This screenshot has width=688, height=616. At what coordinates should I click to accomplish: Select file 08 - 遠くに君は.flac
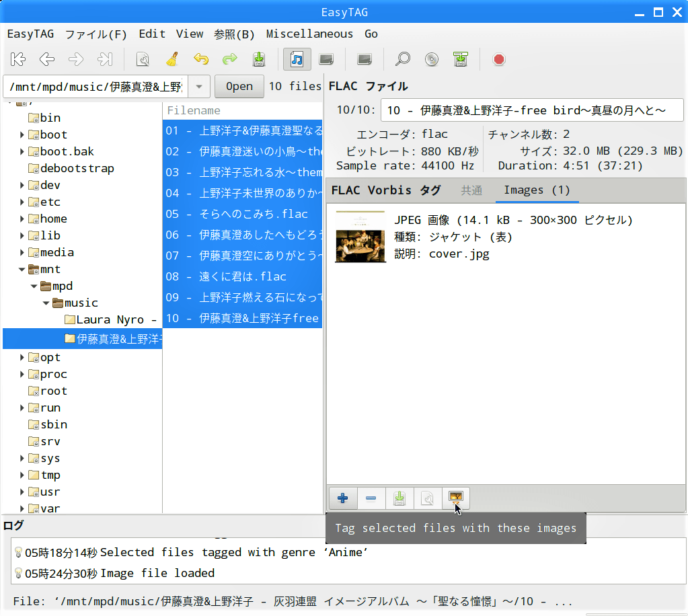pyautogui.click(x=243, y=276)
